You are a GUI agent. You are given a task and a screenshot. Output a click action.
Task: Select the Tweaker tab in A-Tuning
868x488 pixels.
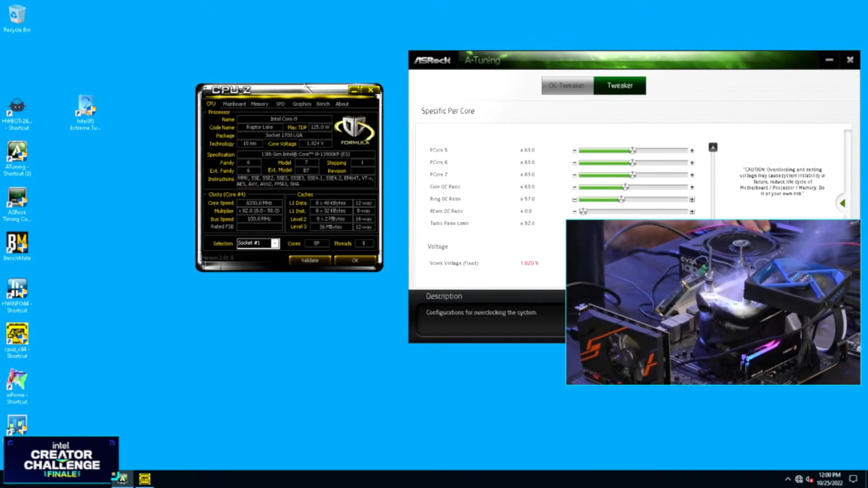tap(620, 85)
